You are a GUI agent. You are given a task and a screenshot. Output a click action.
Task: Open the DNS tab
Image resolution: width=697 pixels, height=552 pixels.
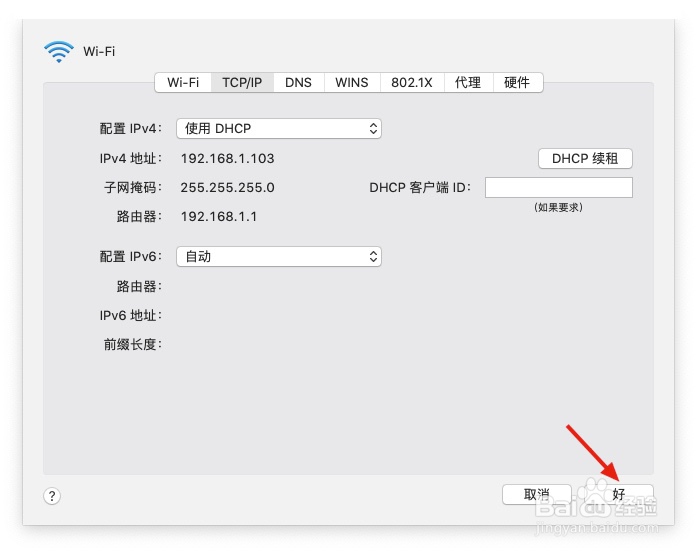pyautogui.click(x=298, y=82)
